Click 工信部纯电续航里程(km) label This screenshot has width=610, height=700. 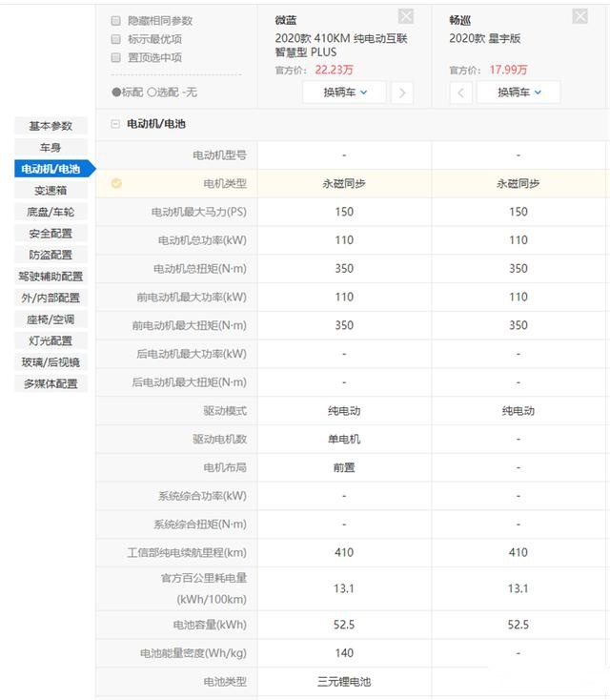[x=187, y=553]
